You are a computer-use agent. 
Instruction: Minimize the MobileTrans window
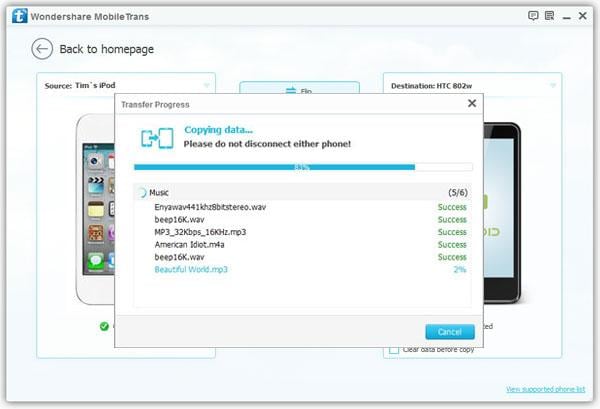click(567, 17)
